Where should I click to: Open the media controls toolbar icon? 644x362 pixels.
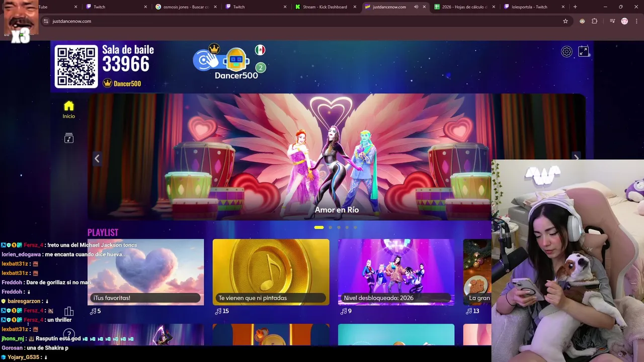(612, 21)
